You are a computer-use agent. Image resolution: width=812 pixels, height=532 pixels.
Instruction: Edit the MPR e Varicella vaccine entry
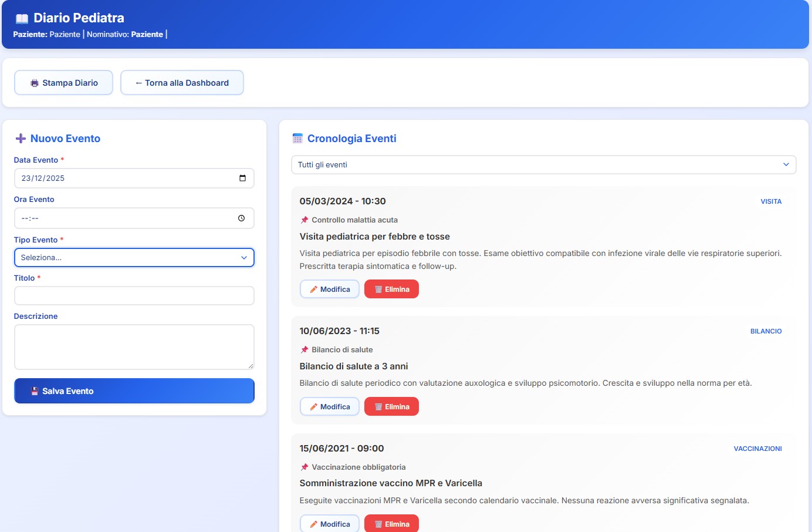pyautogui.click(x=329, y=524)
